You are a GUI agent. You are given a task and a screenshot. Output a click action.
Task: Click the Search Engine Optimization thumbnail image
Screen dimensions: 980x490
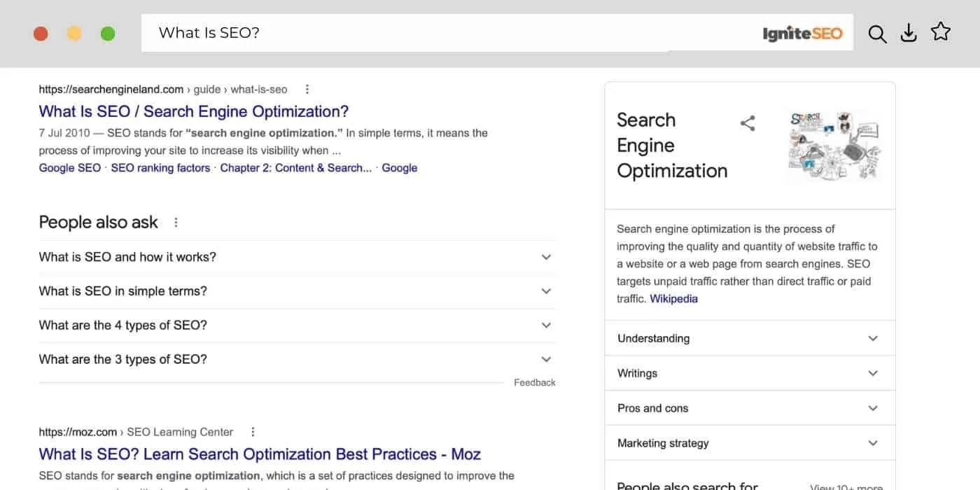(x=834, y=146)
